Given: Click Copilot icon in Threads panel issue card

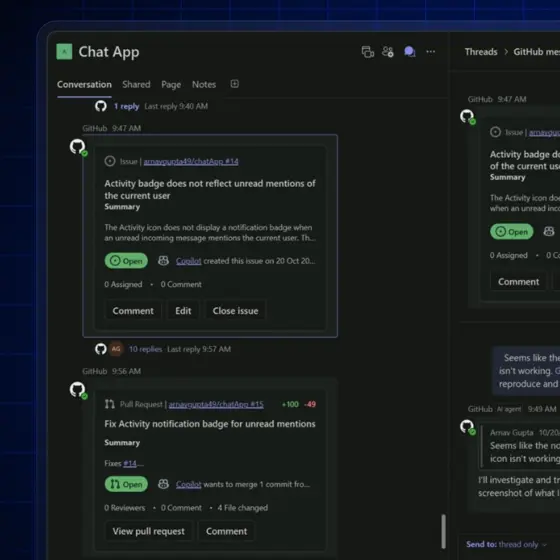Looking at the screenshot, I should coord(549,231).
